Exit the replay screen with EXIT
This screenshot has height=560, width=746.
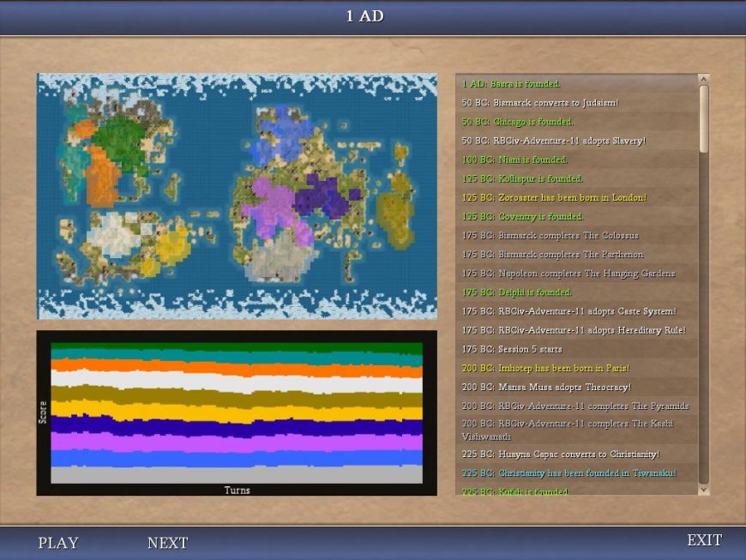point(705,540)
